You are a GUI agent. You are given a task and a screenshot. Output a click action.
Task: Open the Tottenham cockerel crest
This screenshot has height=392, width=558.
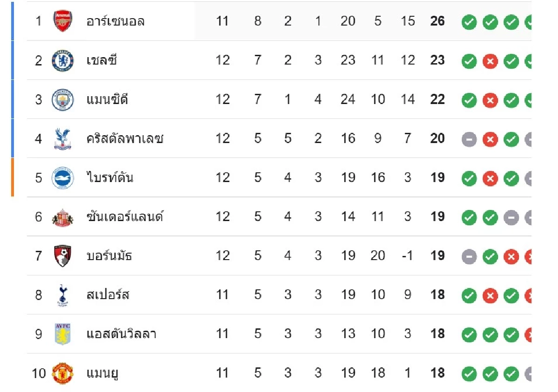point(62,295)
